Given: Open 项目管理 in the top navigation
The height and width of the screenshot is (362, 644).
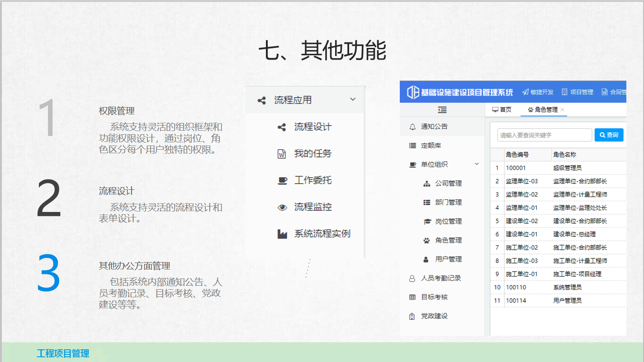Looking at the screenshot, I should 578,92.
